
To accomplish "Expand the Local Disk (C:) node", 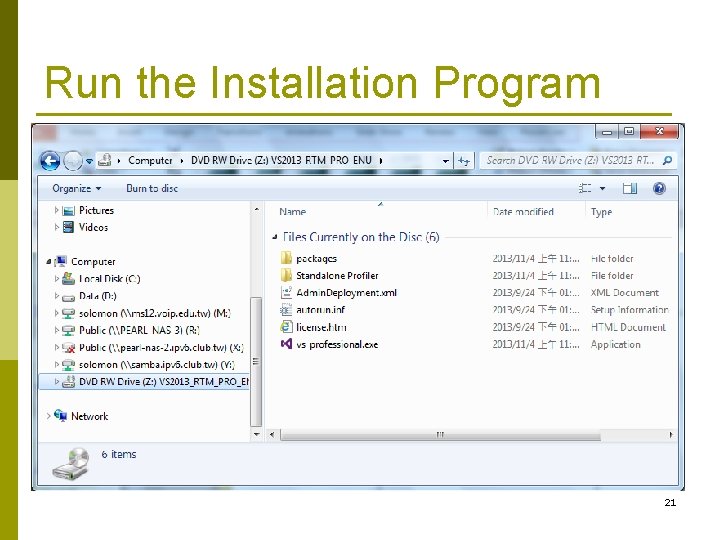I will 56,279.
